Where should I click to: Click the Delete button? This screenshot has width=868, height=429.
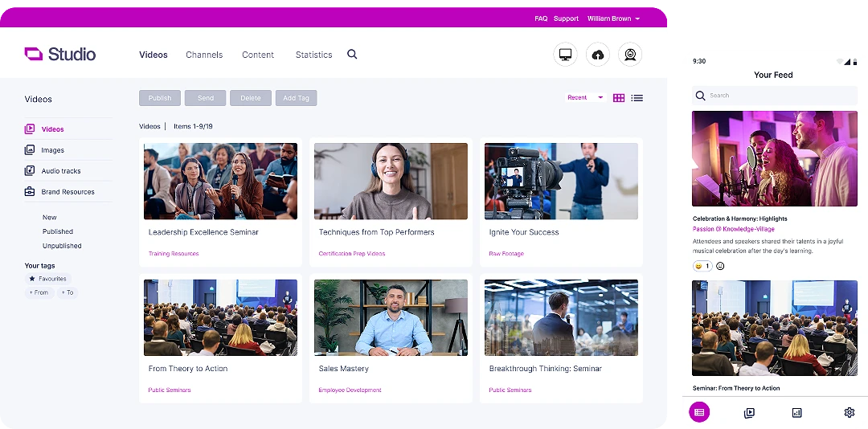(x=251, y=98)
